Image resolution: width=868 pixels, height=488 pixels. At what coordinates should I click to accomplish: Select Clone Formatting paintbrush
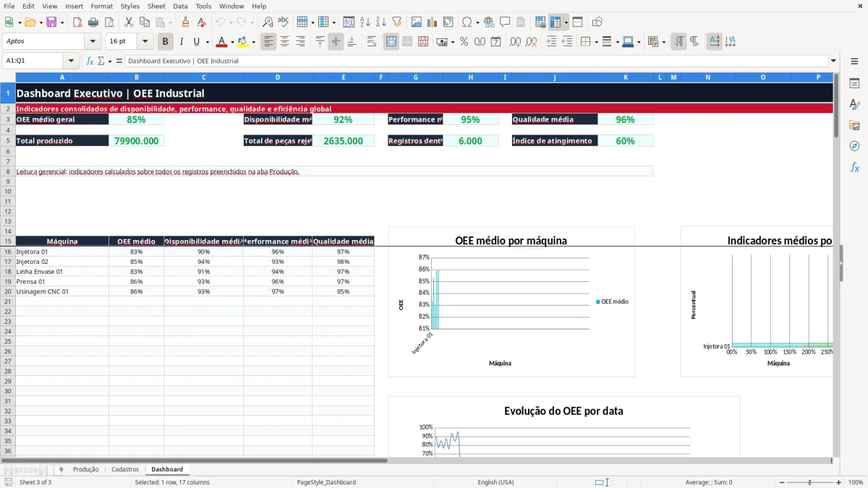click(x=185, y=22)
